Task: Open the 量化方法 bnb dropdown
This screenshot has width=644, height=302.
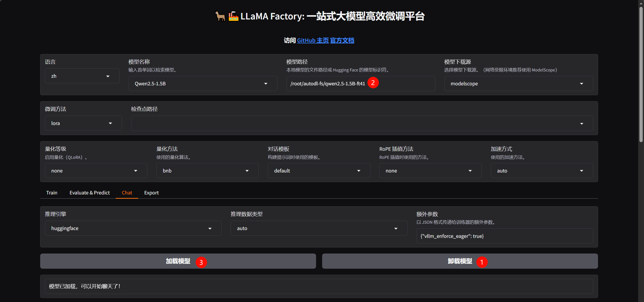Action: point(207,171)
